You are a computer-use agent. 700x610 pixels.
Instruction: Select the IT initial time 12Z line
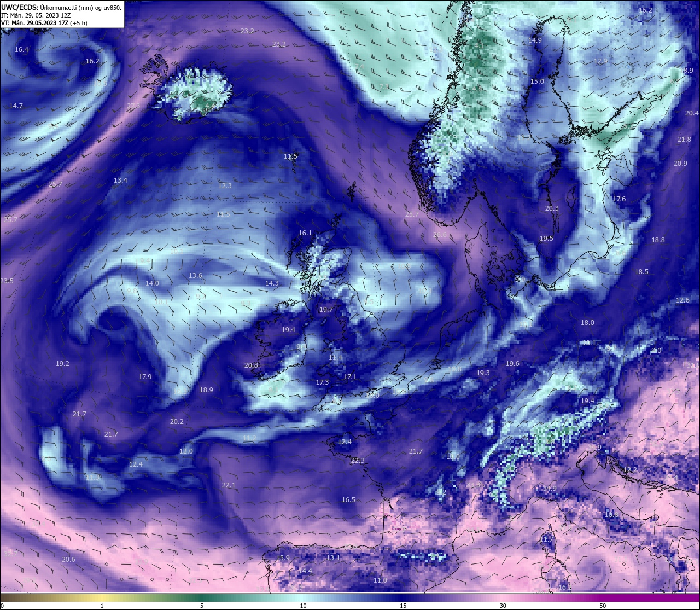tap(36, 15)
